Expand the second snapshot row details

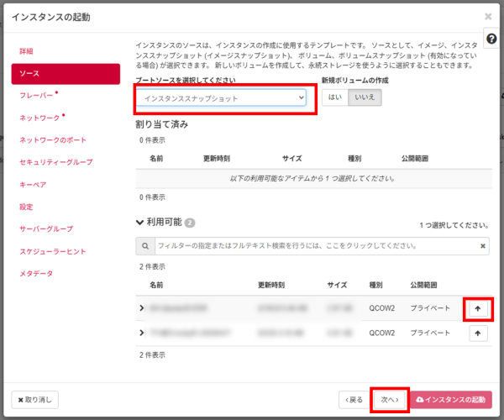[141, 333]
